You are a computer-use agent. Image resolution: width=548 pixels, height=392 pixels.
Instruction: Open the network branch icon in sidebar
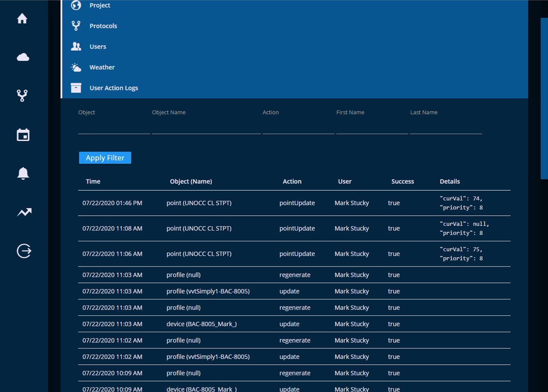point(22,95)
